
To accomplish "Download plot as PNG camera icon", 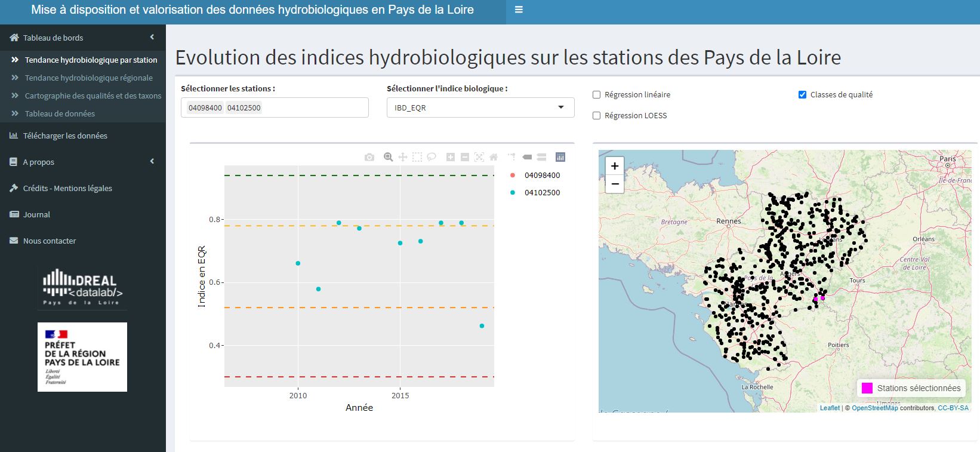I will [369, 157].
